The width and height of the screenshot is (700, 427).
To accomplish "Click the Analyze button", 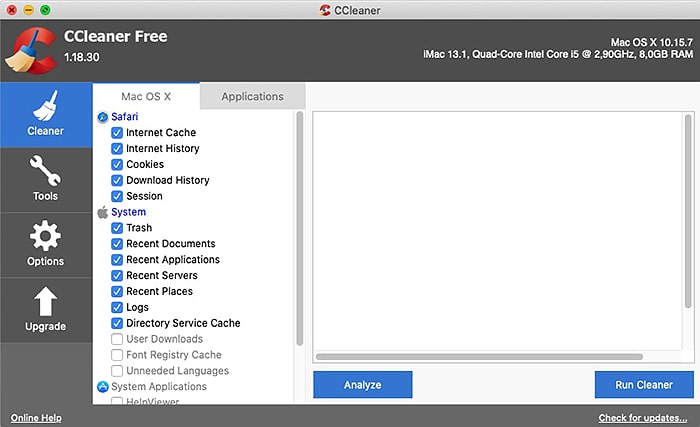I will click(362, 385).
